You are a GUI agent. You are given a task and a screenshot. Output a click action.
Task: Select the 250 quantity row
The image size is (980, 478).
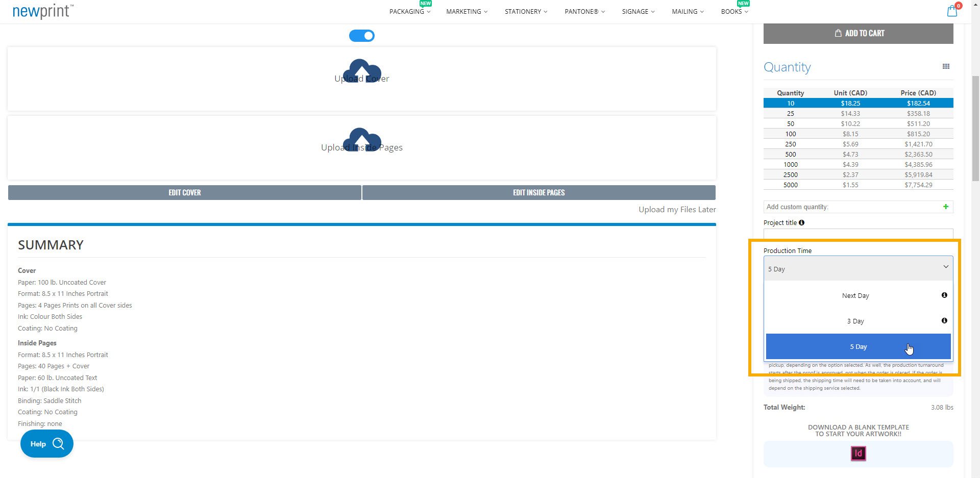pyautogui.click(x=857, y=144)
